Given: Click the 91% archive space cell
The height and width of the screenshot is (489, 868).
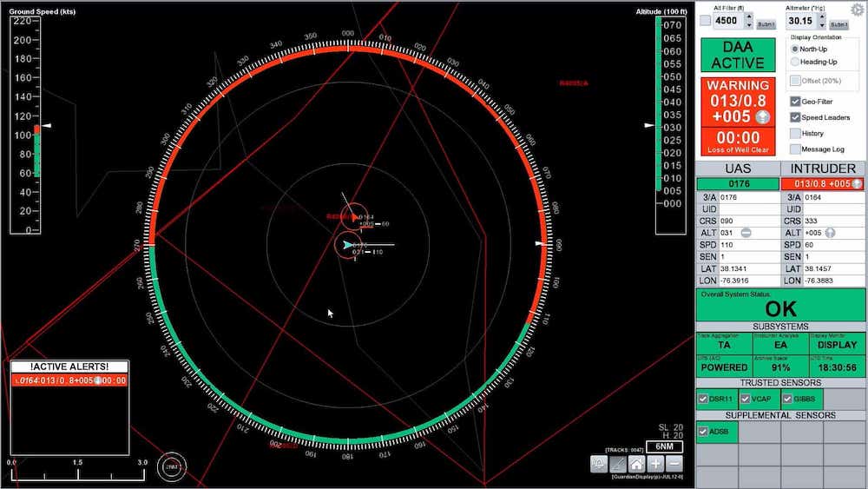Looking at the screenshot, I should (780, 366).
